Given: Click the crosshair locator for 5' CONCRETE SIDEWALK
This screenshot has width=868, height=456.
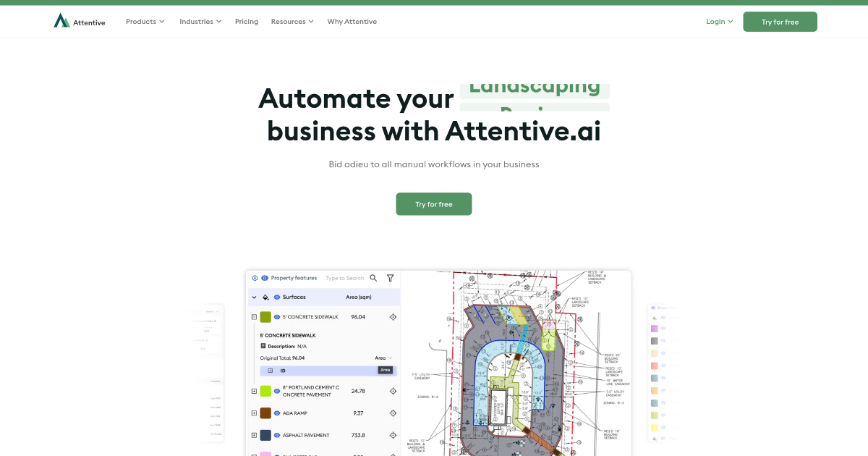Looking at the screenshot, I should [393, 317].
